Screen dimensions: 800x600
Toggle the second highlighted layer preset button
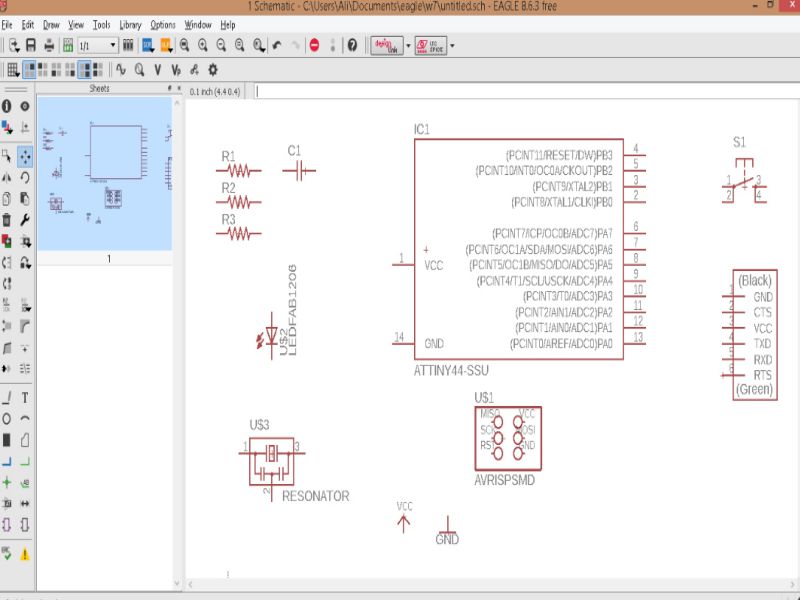(x=84, y=70)
